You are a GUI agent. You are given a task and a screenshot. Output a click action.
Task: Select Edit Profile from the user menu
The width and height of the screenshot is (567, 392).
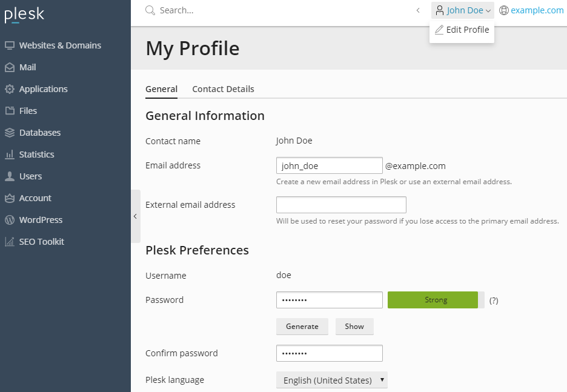tap(462, 30)
